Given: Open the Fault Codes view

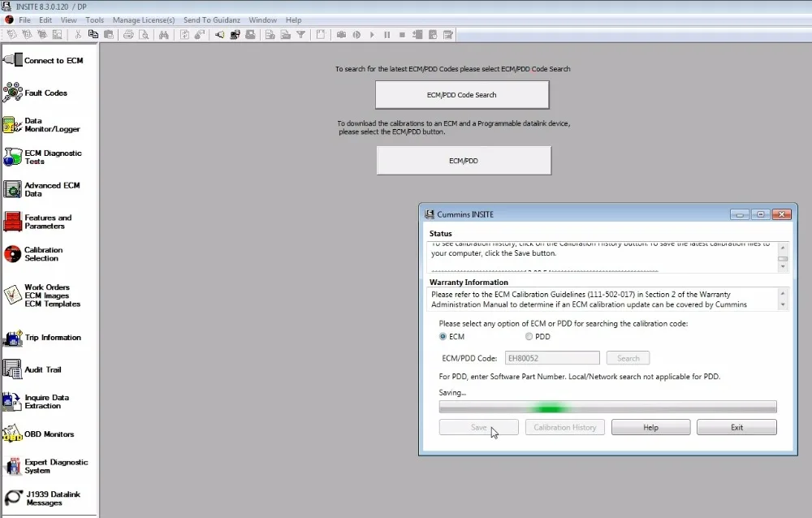Looking at the screenshot, I should (x=35, y=93).
